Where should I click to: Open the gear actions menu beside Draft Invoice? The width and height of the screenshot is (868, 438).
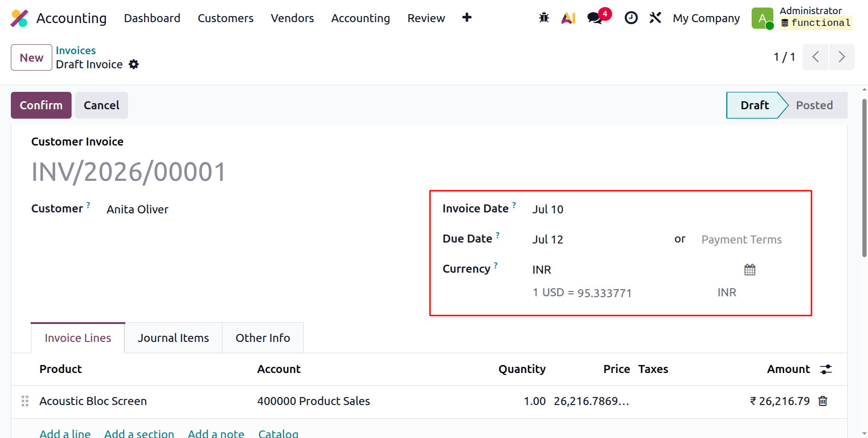134,64
